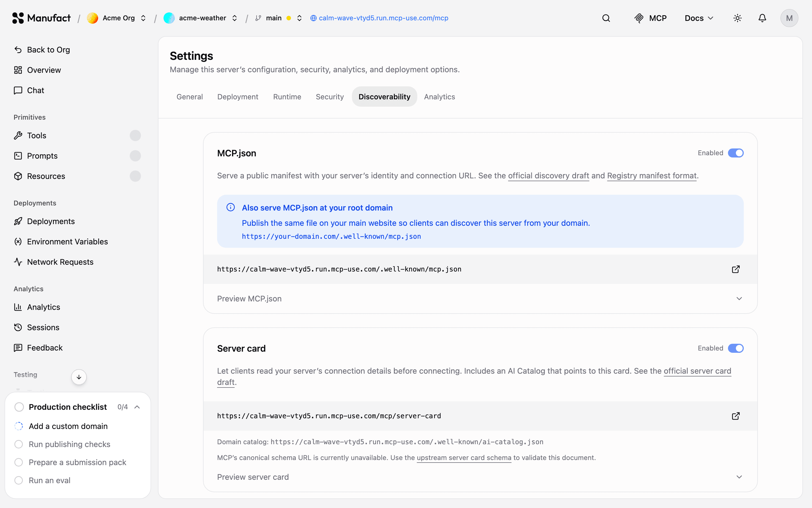Image resolution: width=812 pixels, height=508 pixels.
Task: Open the search magnifier icon
Action: tap(606, 18)
